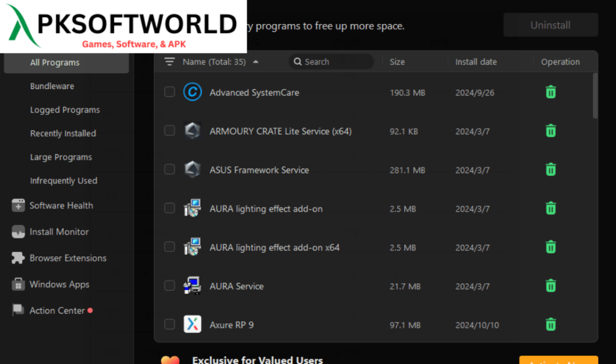Open the Large Programs category
616x364 pixels.
tap(61, 157)
